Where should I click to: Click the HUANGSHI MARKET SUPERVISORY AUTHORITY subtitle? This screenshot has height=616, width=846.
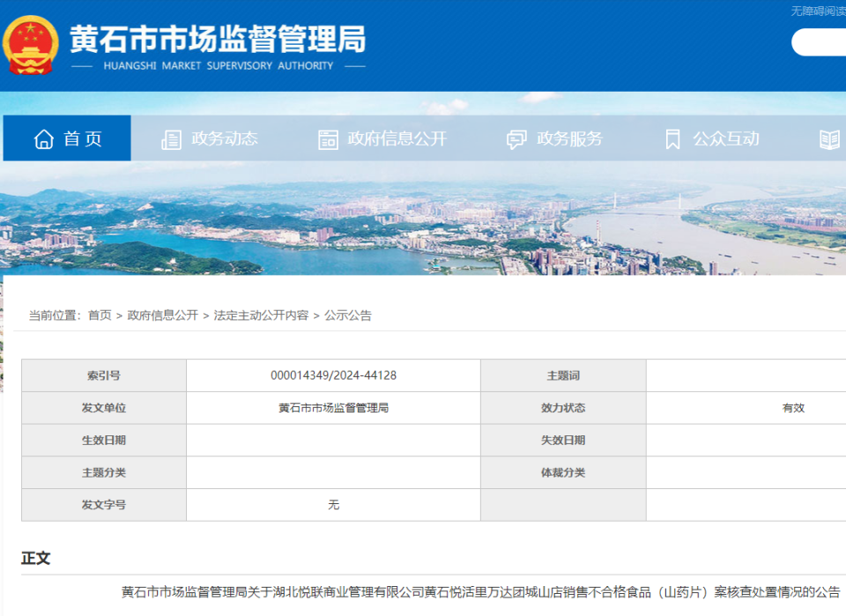219,66
